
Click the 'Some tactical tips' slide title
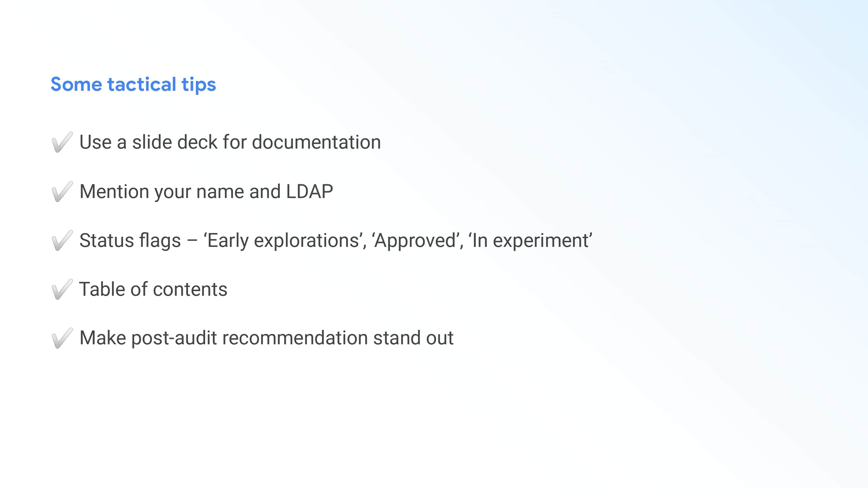tap(133, 84)
